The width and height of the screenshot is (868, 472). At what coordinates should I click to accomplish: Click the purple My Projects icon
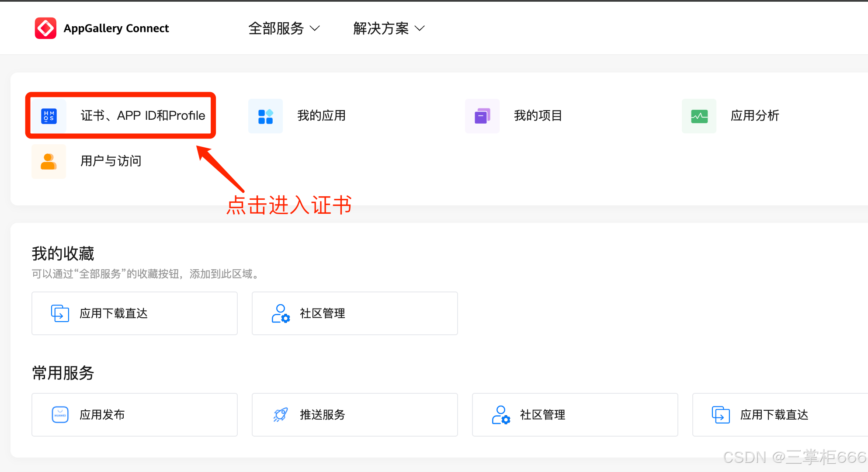(x=482, y=116)
